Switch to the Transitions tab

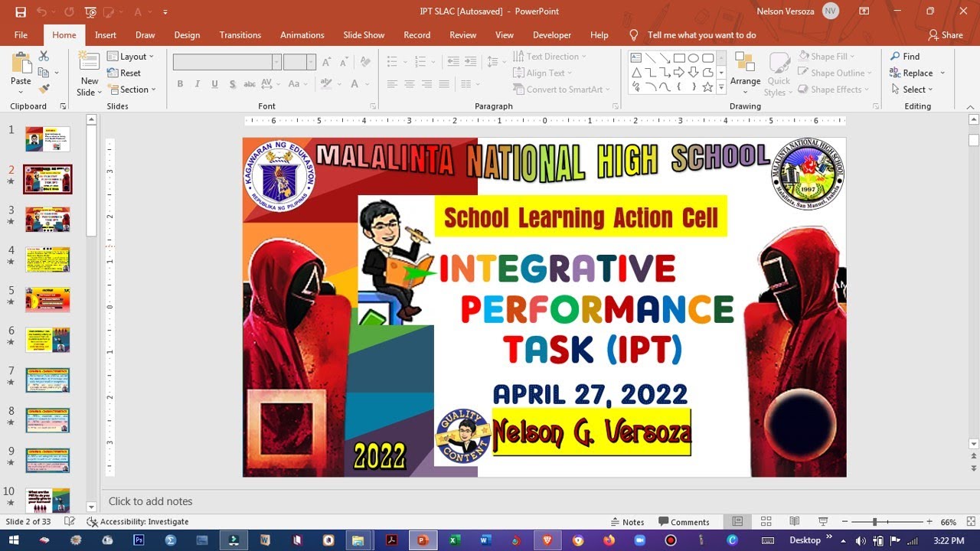pyautogui.click(x=240, y=35)
